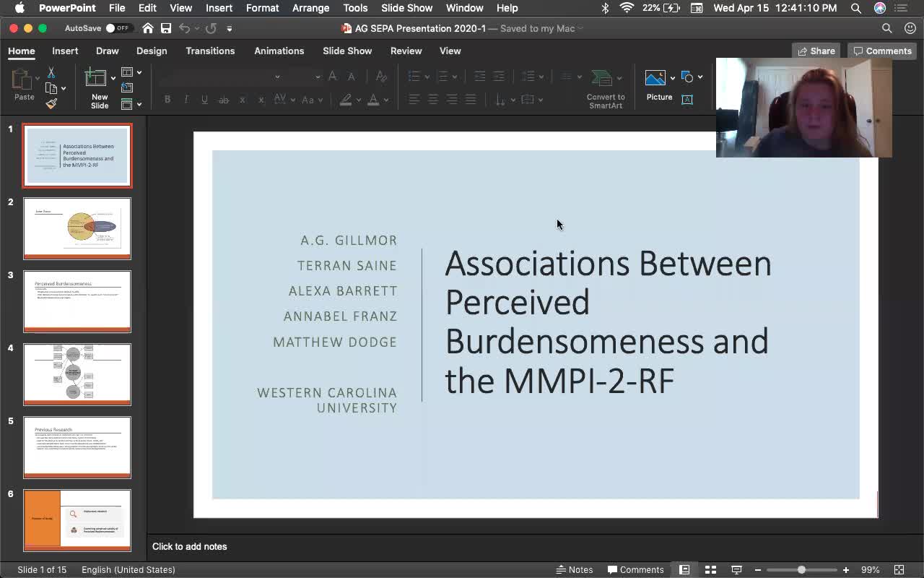The image size is (924, 578).
Task: Click English (United States) language
Action: coord(128,569)
